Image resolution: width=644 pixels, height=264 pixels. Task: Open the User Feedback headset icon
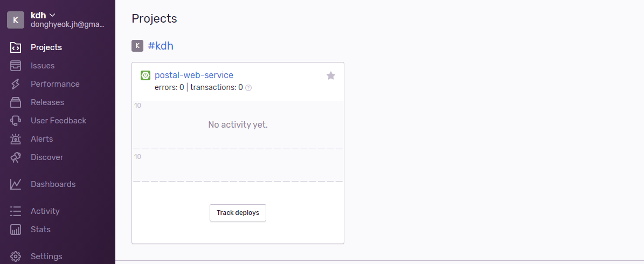pos(16,121)
